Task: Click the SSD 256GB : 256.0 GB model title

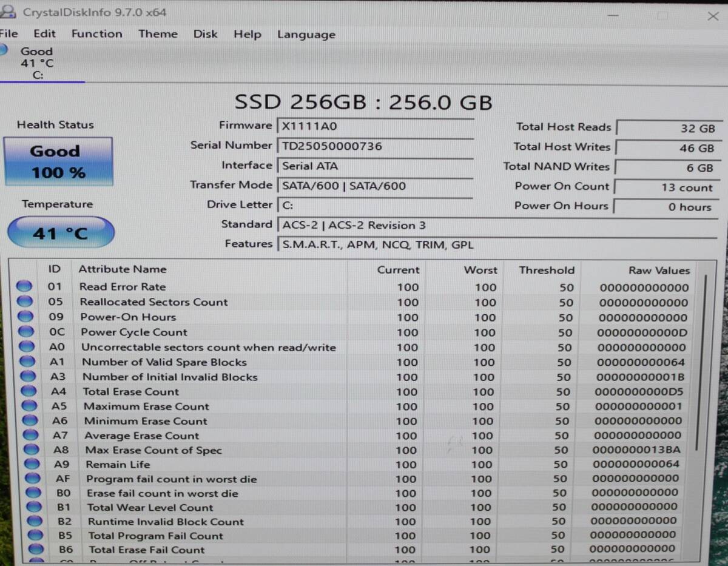Action: [x=363, y=102]
